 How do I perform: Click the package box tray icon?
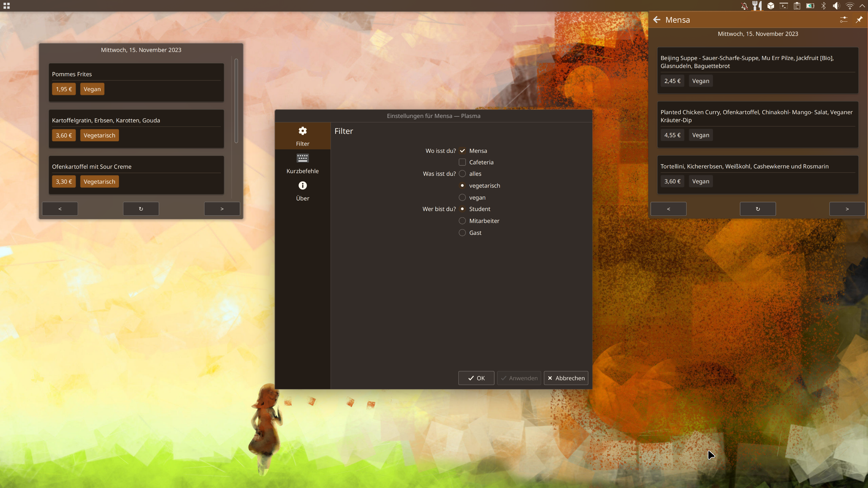point(771,6)
